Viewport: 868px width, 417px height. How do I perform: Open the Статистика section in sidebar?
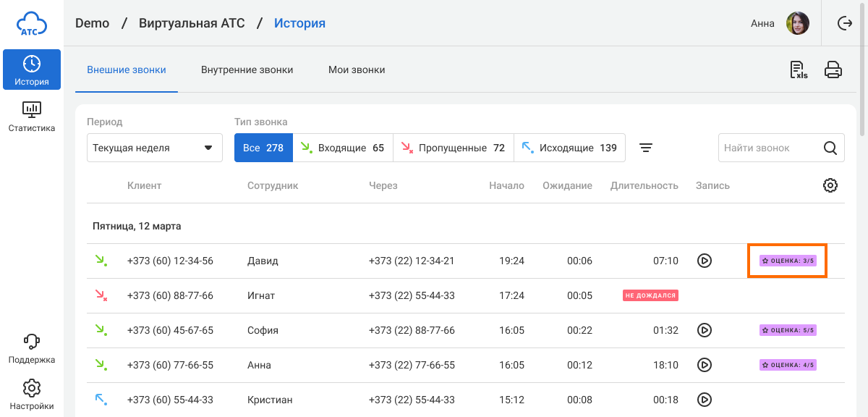point(31,117)
